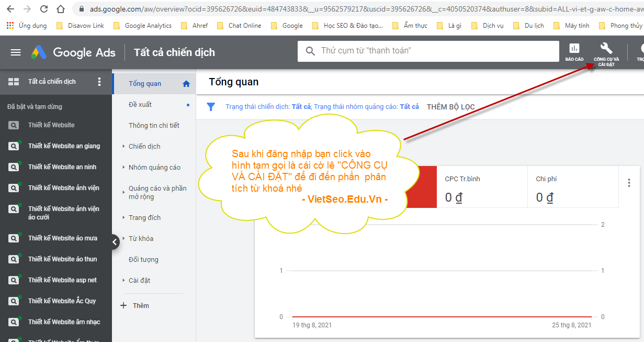The height and width of the screenshot is (342, 644).
Task: Open the "Báo cáo" reports icon
Action: 574,49
